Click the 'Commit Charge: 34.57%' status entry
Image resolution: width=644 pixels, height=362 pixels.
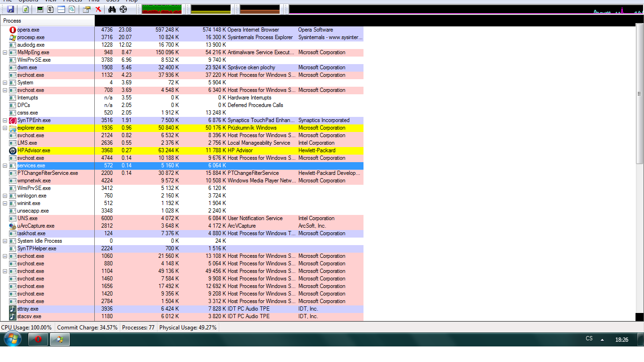coord(87,327)
